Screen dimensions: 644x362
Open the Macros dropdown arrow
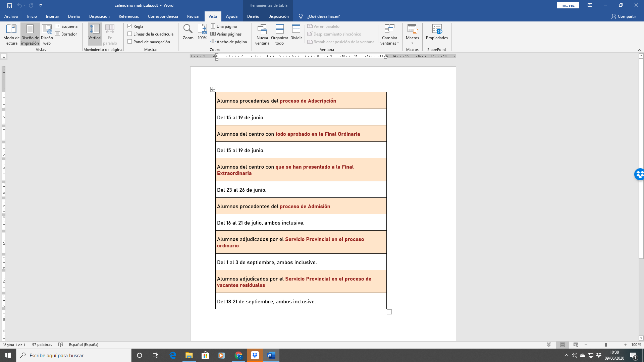tap(412, 43)
